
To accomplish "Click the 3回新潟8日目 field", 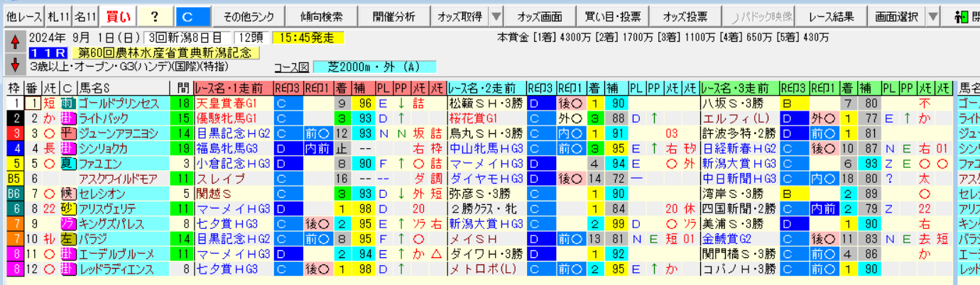I will [185, 38].
